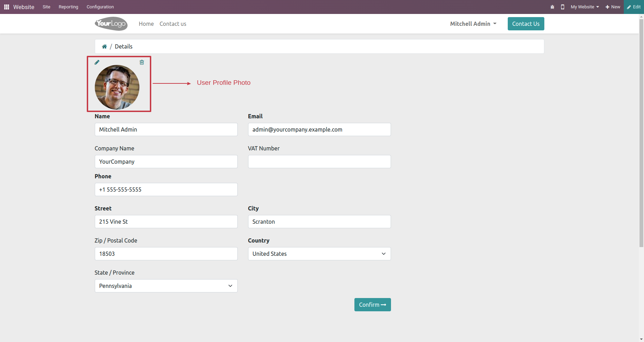Click the user profile photo

point(117,87)
